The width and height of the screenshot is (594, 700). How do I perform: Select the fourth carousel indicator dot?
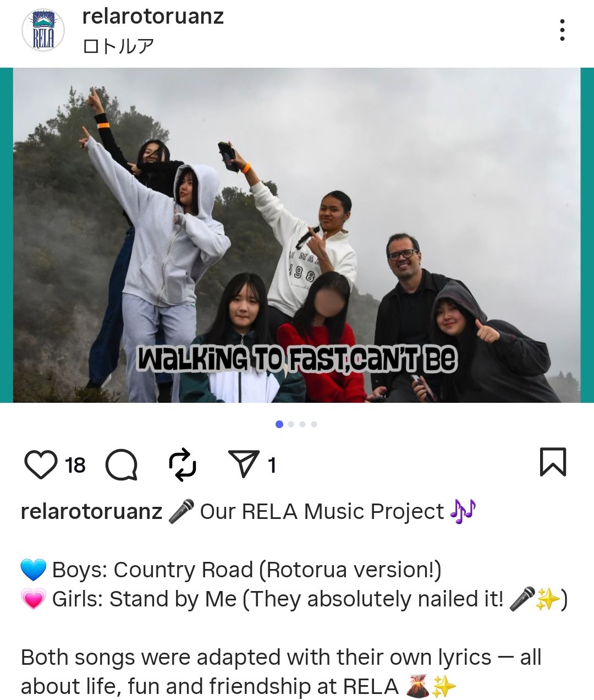[x=314, y=424]
